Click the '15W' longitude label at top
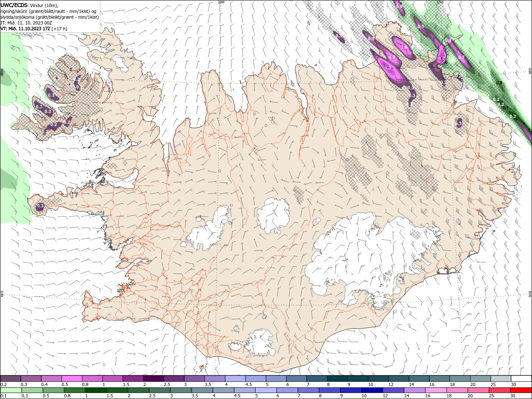532x399 pixels. (x=440, y=2)
